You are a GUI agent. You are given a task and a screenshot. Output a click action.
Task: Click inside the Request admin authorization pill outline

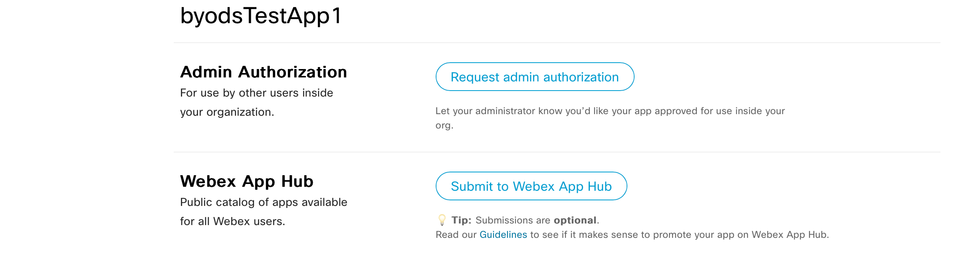click(x=534, y=77)
